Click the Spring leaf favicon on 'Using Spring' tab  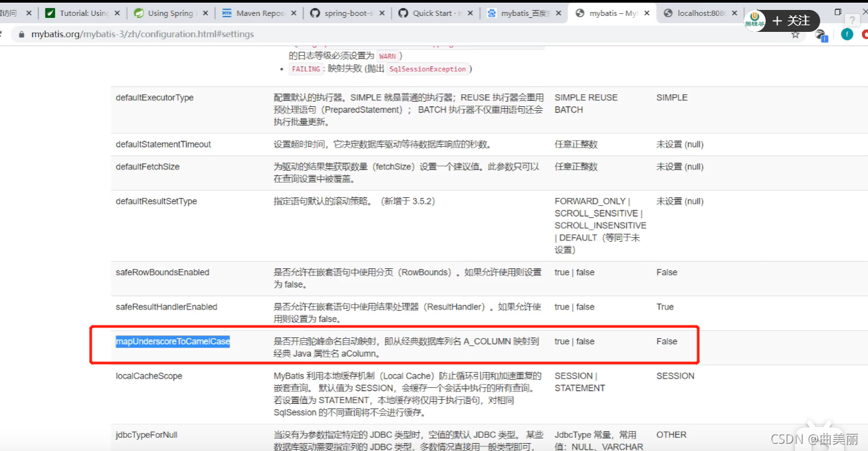click(138, 13)
